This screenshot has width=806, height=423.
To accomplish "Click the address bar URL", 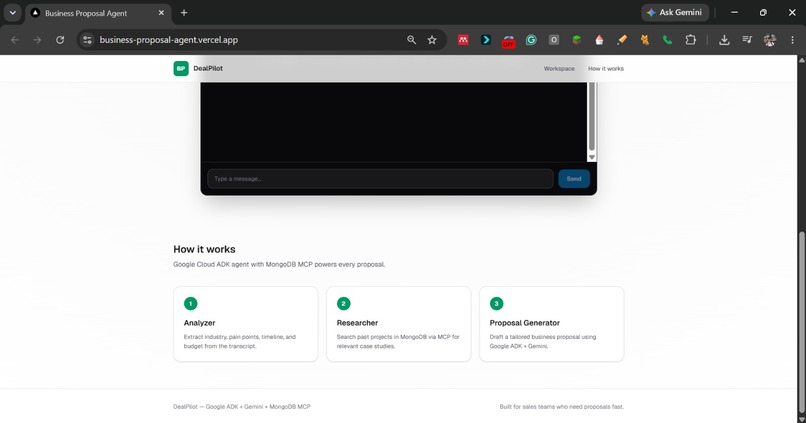I will pos(169,40).
